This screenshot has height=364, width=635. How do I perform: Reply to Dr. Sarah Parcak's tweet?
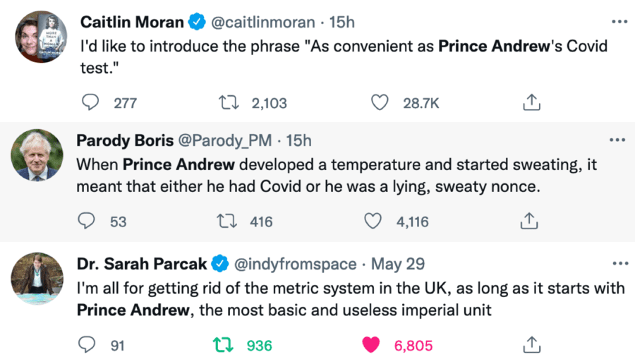87,346
